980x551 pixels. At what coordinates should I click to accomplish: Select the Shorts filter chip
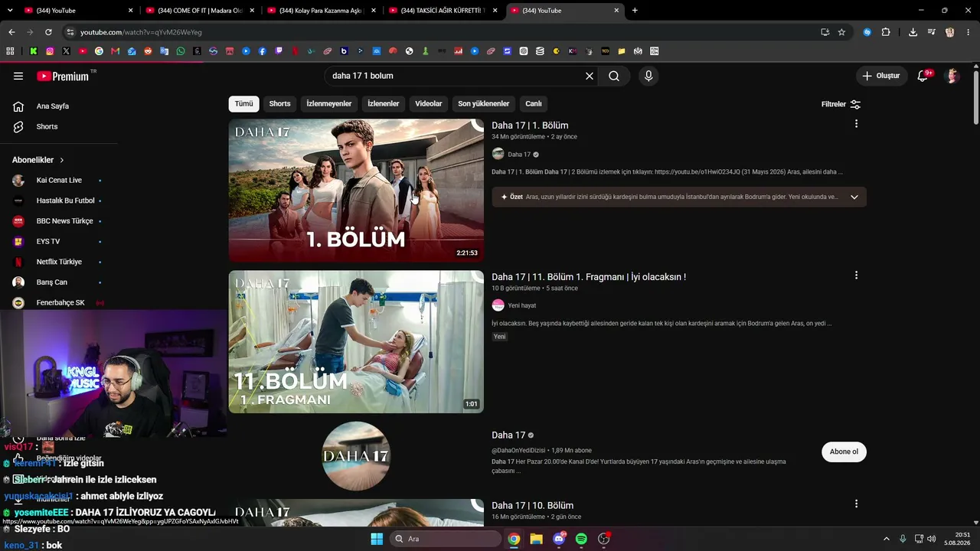tap(279, 104)
